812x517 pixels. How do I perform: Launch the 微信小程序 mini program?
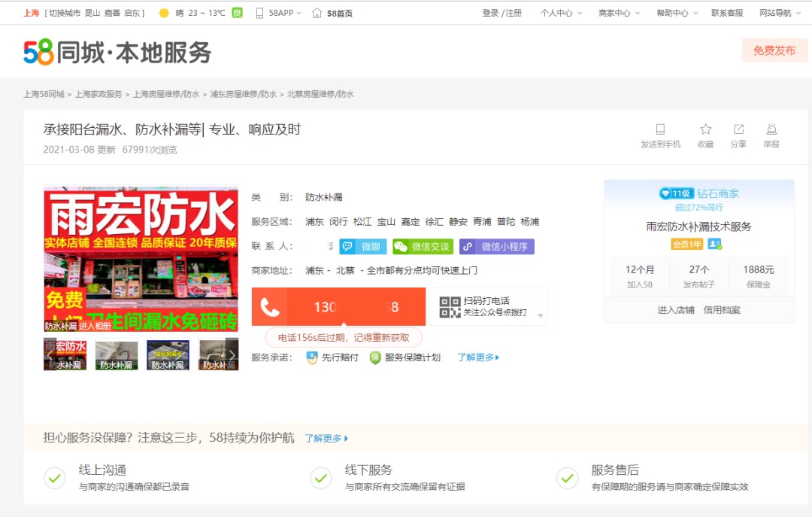(x=497, y=246)
